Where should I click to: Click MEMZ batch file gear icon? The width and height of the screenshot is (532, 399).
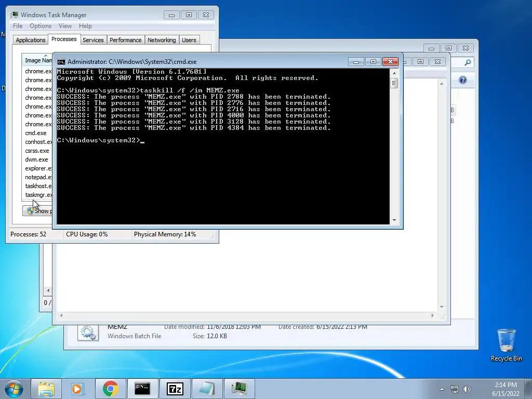point(88,332)
